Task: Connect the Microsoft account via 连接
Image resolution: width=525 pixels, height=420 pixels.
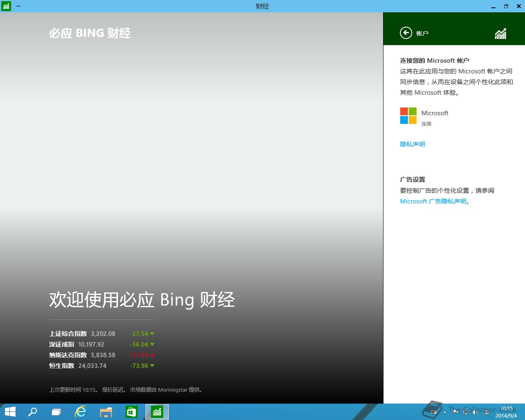Action: tap(426, 124)
